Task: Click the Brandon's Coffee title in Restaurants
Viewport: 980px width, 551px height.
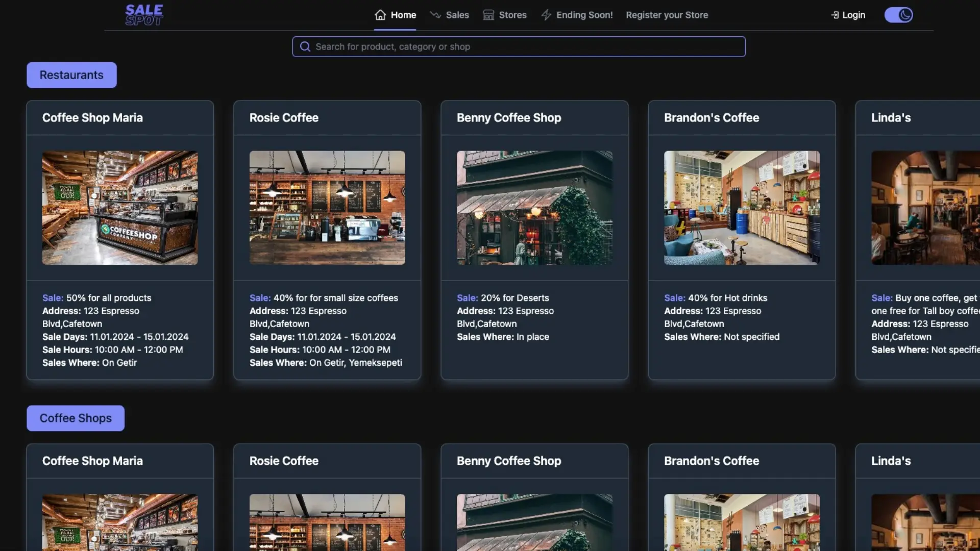Action: [711, 118]
